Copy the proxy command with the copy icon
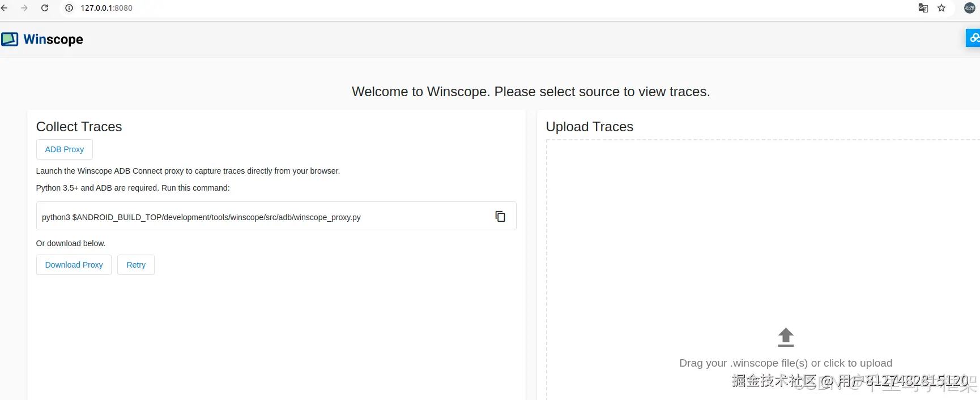 tap(500, 216)
